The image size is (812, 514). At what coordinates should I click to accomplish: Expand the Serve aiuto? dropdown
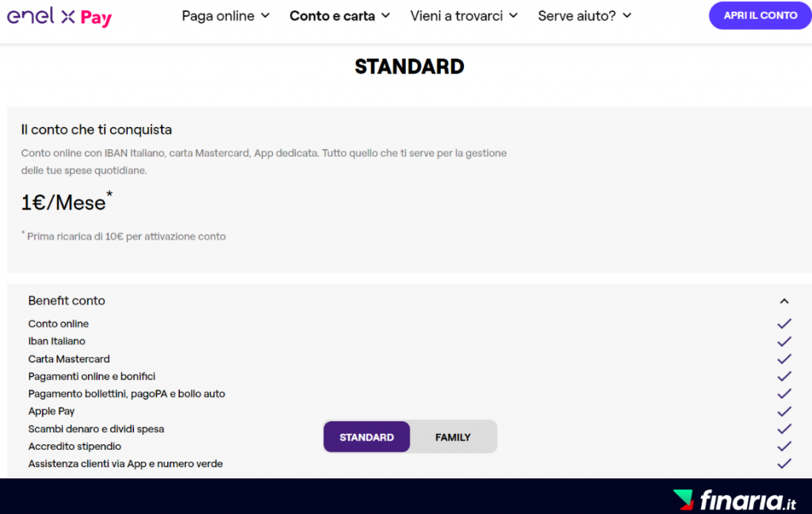click(x=584, y=16)
